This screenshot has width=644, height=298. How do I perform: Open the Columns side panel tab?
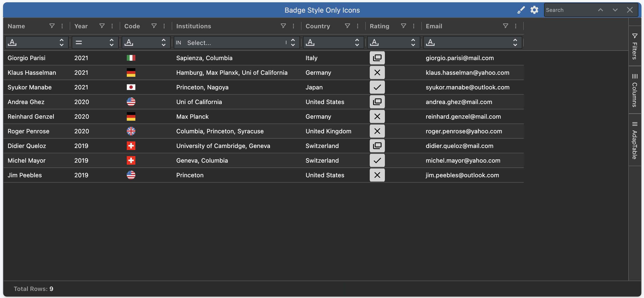click(634, 90)
